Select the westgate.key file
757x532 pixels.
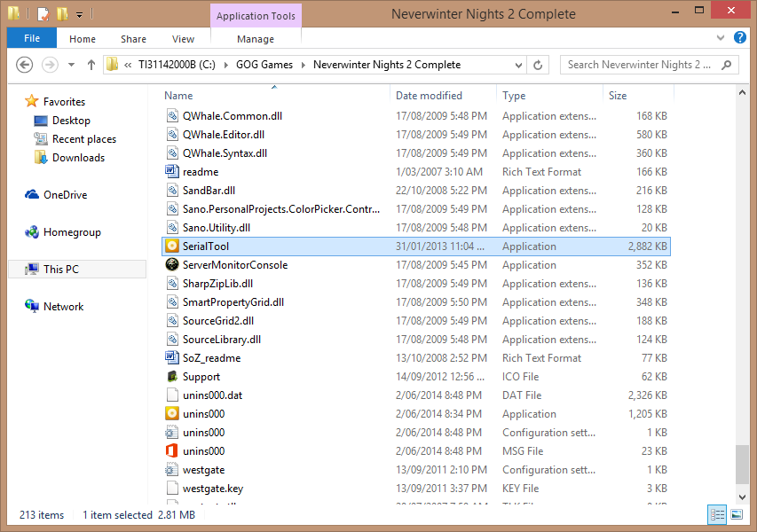point(416,488)
